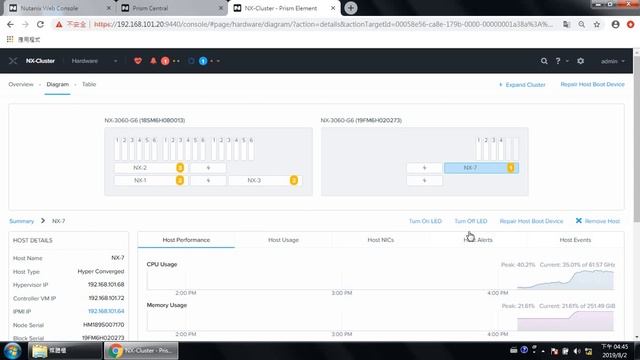Switch to the Table view
This screenshot has width=640, height=360.
(x=89, y=84)
